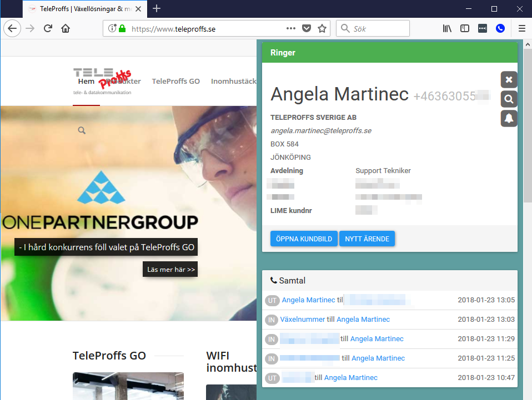Show site information for teleproffs.se
The height and width of the screenshot is (400, 532).
click(x=112, y=28)
